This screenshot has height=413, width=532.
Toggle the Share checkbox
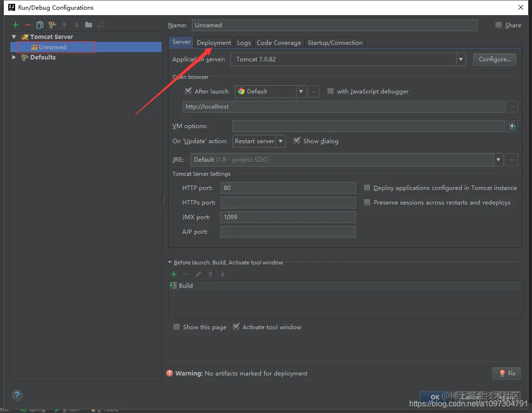(498, 25)
